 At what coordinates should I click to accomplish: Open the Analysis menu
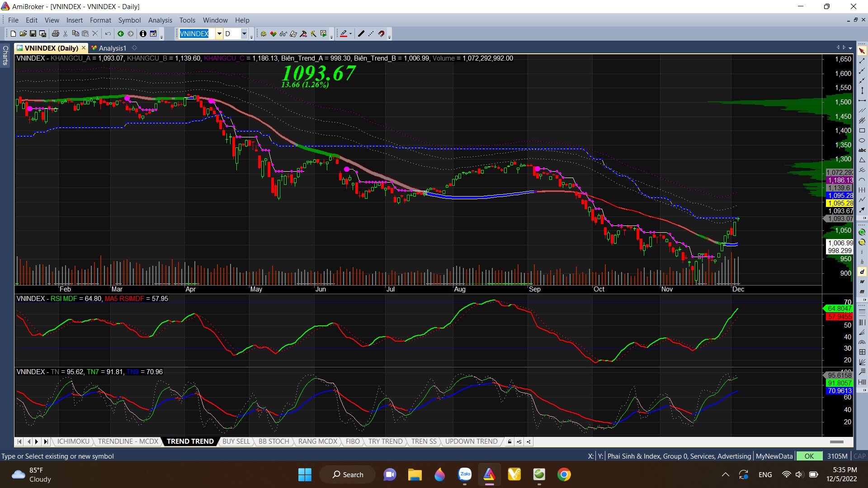[x=160, y=20]
